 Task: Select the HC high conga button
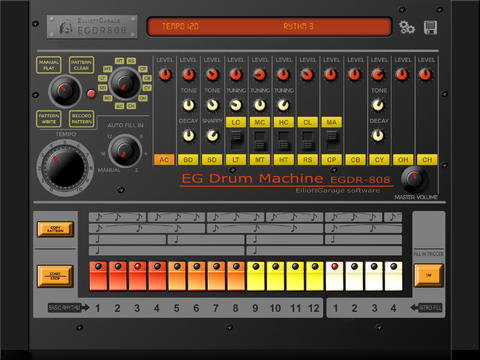pos(284,122)
